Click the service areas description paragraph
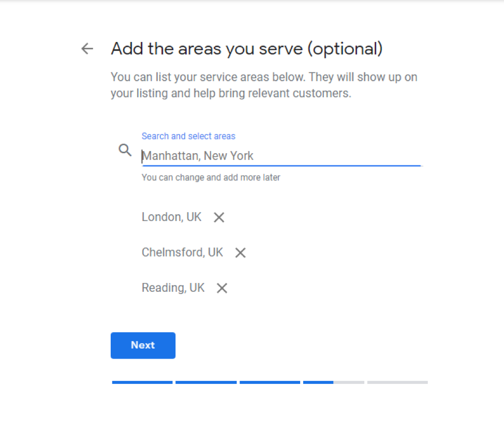Screen dimensions: 504x430 click(264, 85)
